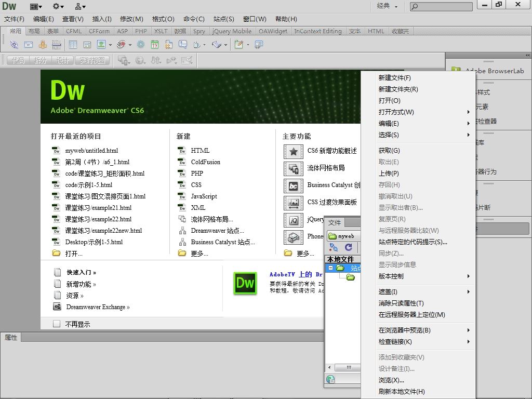Screen dimensions: 532x399
Task: Click the Head tags icon
Action: pos(197,44)
